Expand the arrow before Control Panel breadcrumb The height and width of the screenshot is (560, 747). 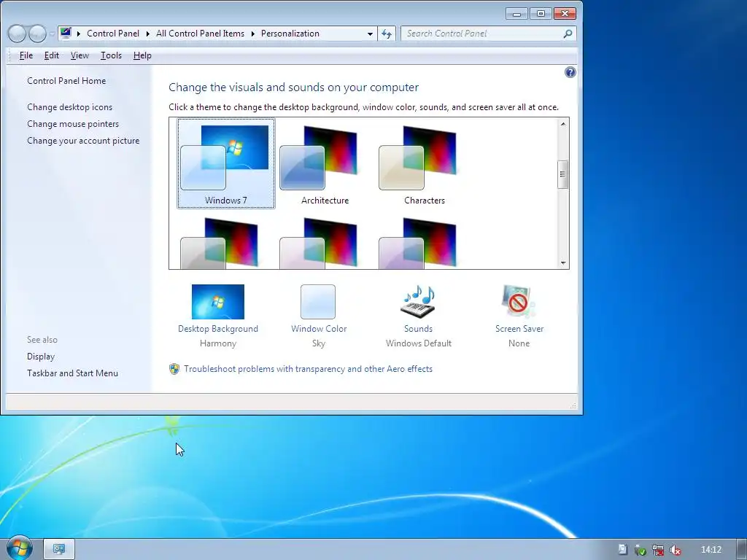(79, 34)
